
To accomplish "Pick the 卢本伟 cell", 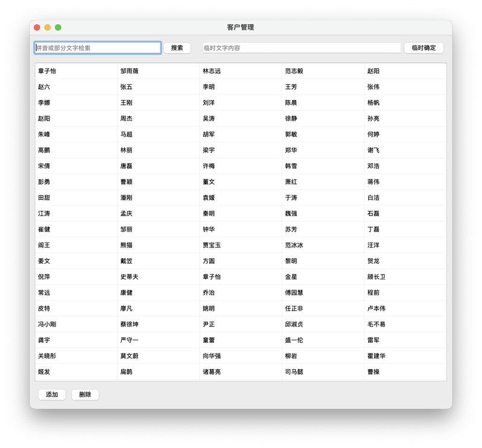I will [405, 308].
